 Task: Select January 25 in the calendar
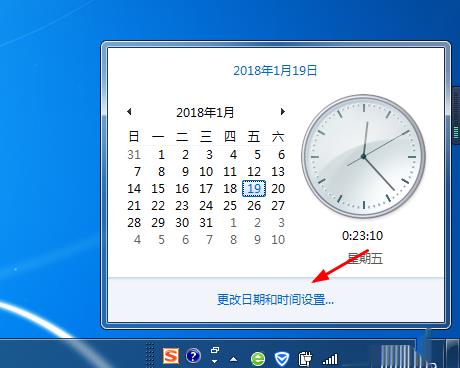[230, 206]
